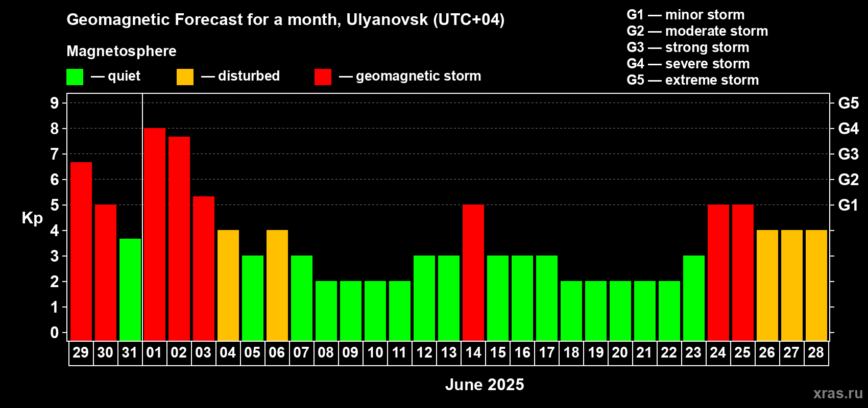
Task: Select the orange bar for day 06
Action: tap(277, 286)
